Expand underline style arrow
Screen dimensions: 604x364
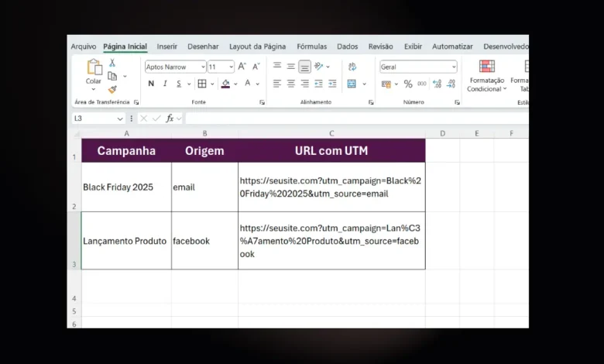189,84
